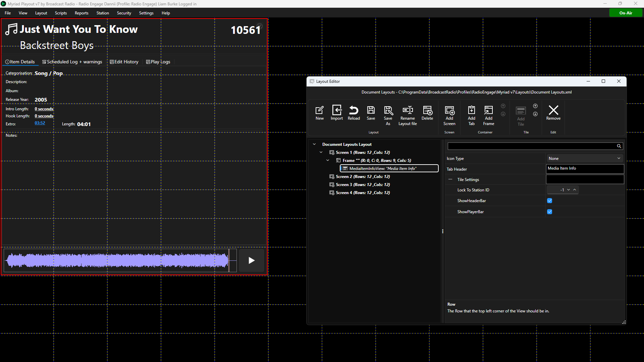Toggle the ShowPlayerBar checkbox

pyautogui.click(x=549, y=212)
